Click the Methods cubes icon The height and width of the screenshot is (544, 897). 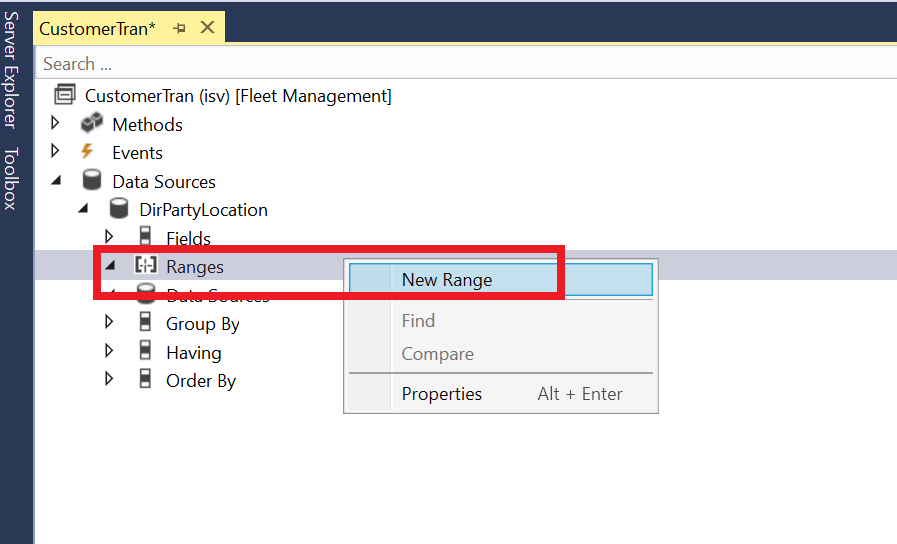(x=91, y=124)
